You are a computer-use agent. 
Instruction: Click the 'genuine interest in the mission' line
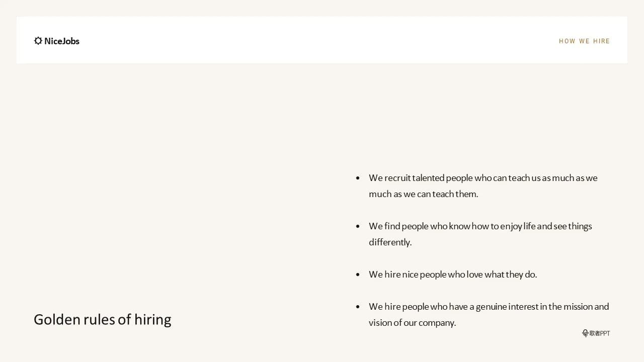point(489,307)
